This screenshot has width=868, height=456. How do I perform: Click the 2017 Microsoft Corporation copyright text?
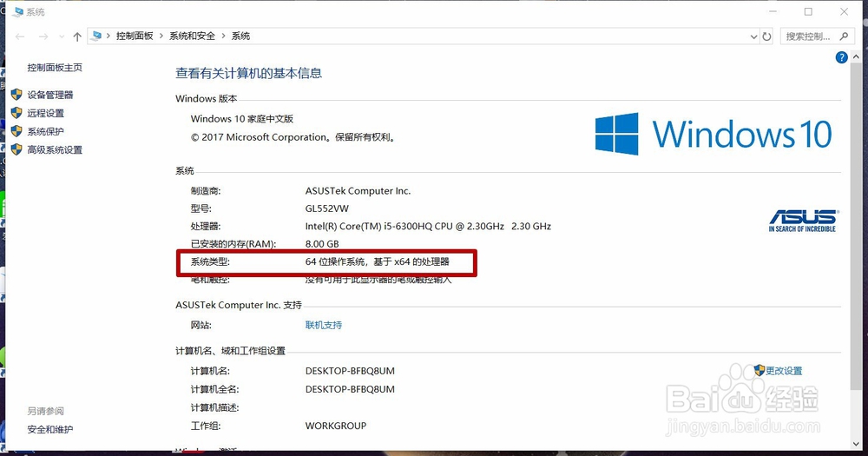(293, 137)
